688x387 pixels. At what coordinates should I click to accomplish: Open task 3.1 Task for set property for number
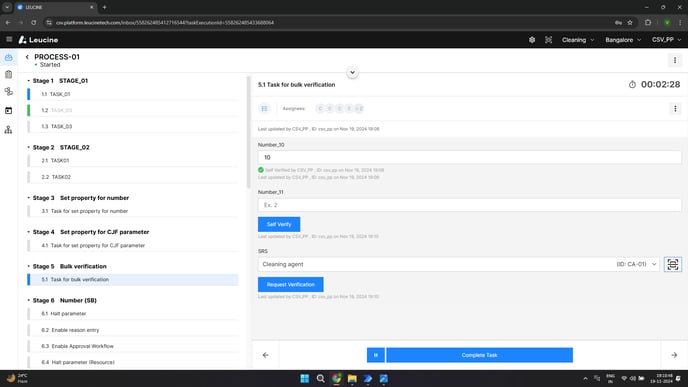pyautogui.click(x=133, y=211)
